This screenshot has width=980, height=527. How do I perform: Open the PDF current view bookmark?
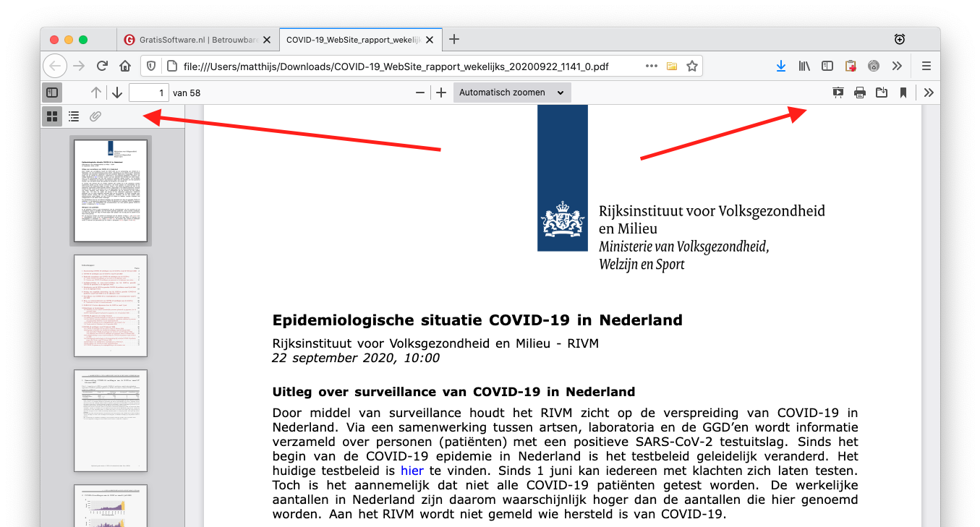pyautogui.click(x=903, y=93)
